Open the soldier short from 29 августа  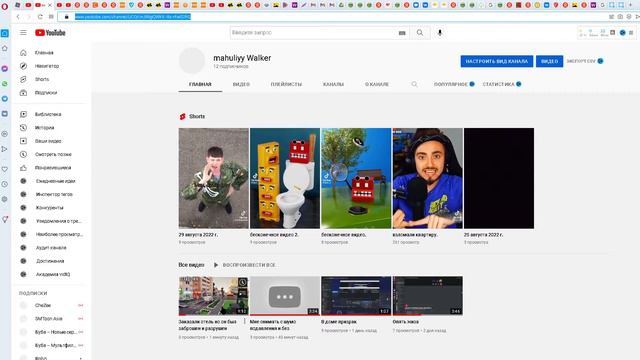tap(213, 178)
